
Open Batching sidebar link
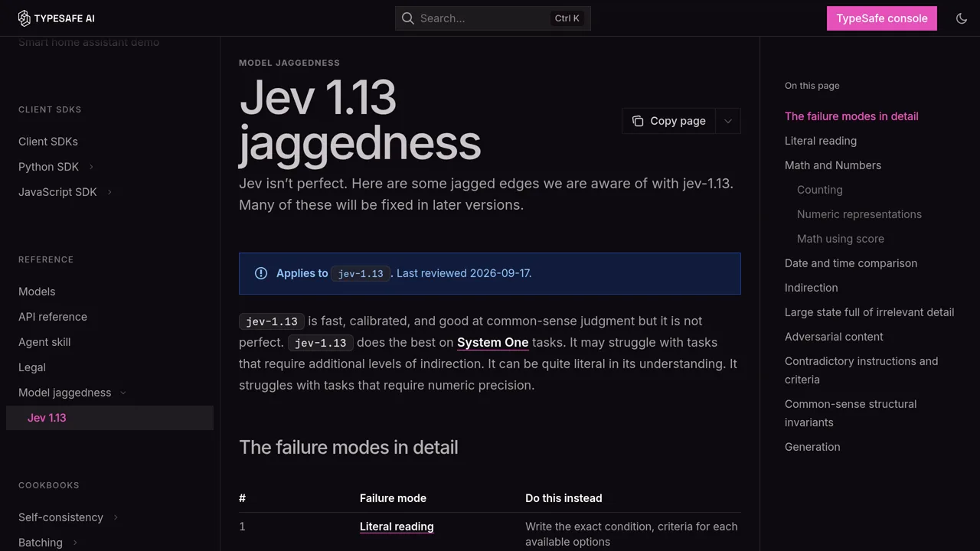tap(41, 543)
